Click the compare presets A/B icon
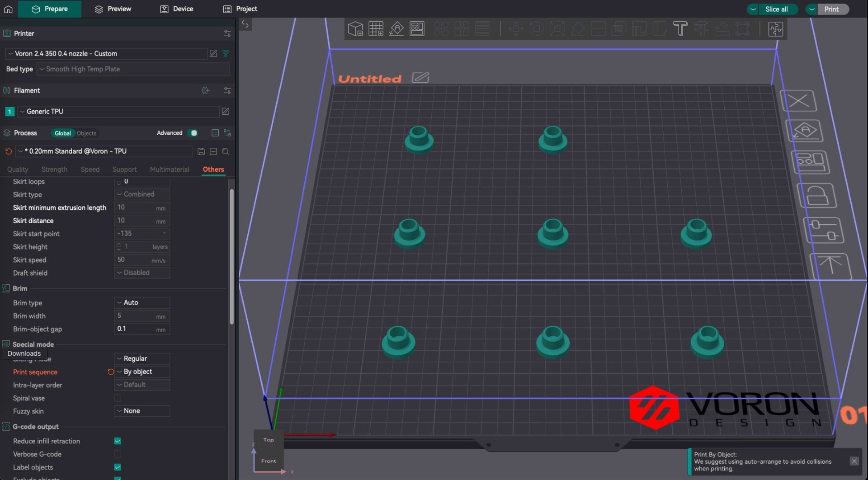Screen dimensions: 868x480 point(227,133)
